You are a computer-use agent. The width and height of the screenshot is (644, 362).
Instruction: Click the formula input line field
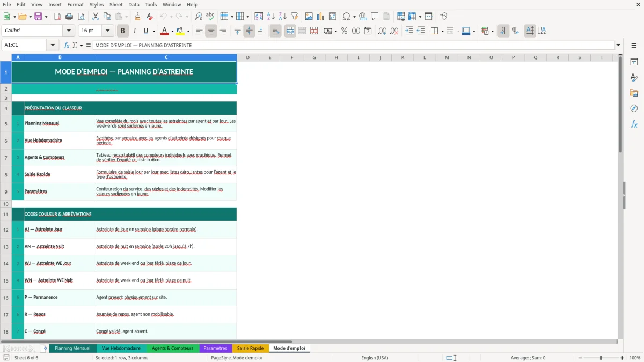pyautogui.click(x=354, y=45)
